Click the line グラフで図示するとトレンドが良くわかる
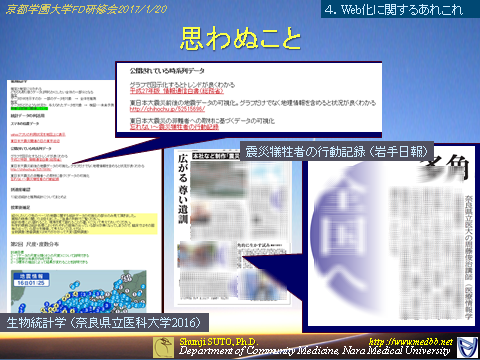This screenshot has width=480, height=360. [182, 85]
